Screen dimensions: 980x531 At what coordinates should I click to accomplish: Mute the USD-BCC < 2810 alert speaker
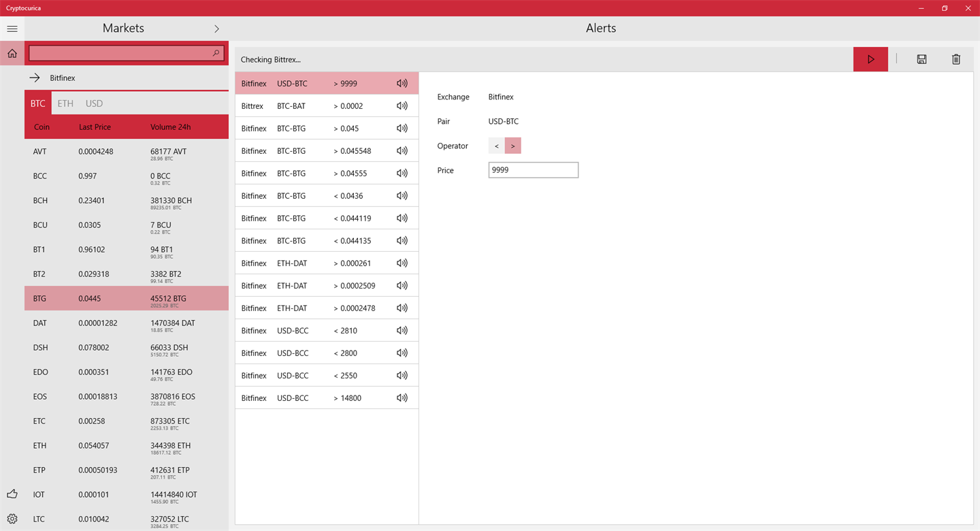click(x=402, y=330)
